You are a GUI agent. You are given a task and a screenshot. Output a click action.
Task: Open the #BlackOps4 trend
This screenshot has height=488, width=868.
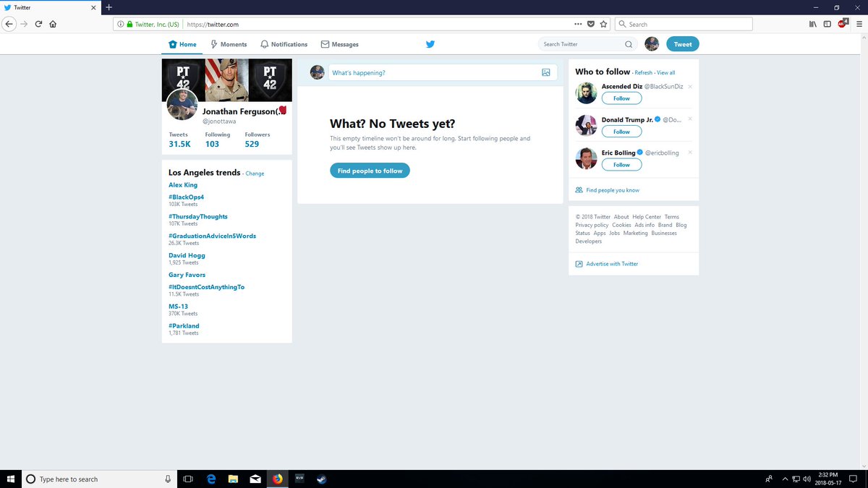pos(187,197)
